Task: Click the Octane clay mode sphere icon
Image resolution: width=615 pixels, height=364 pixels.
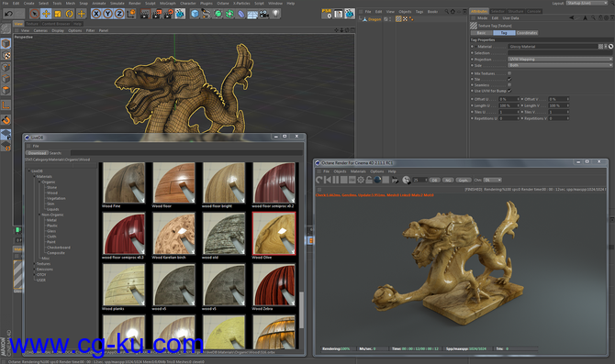Action: pos(377,180)
